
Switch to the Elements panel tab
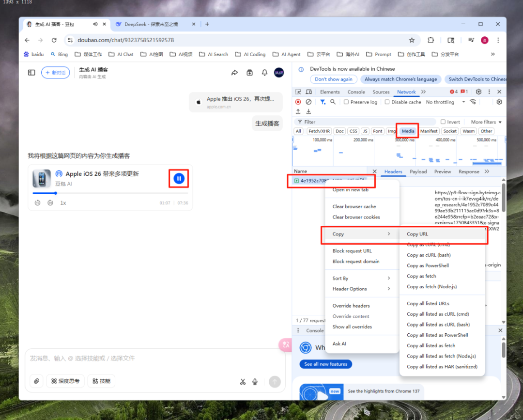330,92
